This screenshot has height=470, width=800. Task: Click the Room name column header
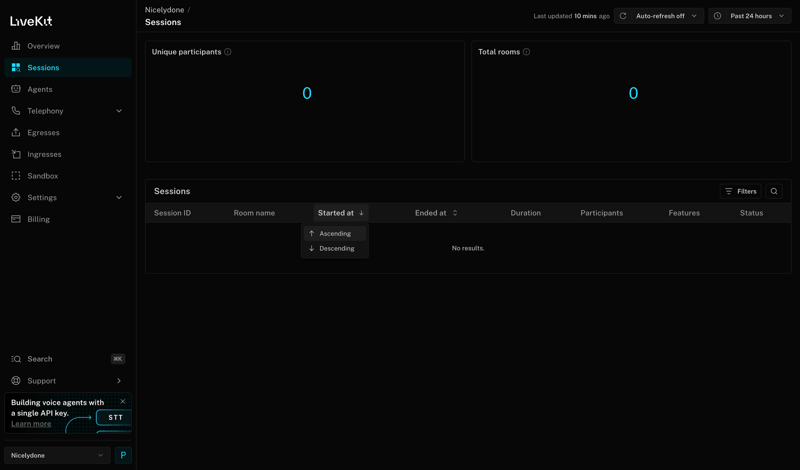pyautogui.click(x=254, y=213)
